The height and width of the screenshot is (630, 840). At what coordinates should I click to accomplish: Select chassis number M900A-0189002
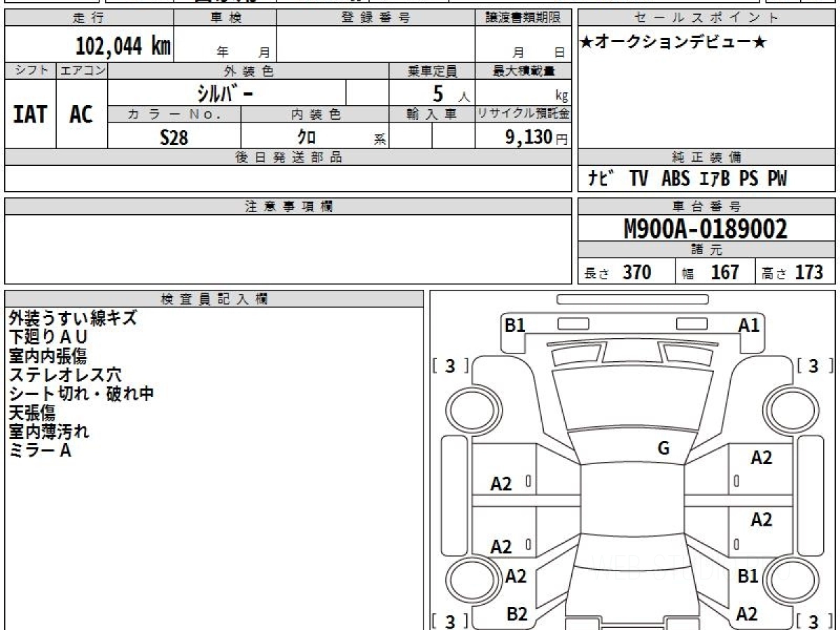point(706,229)
